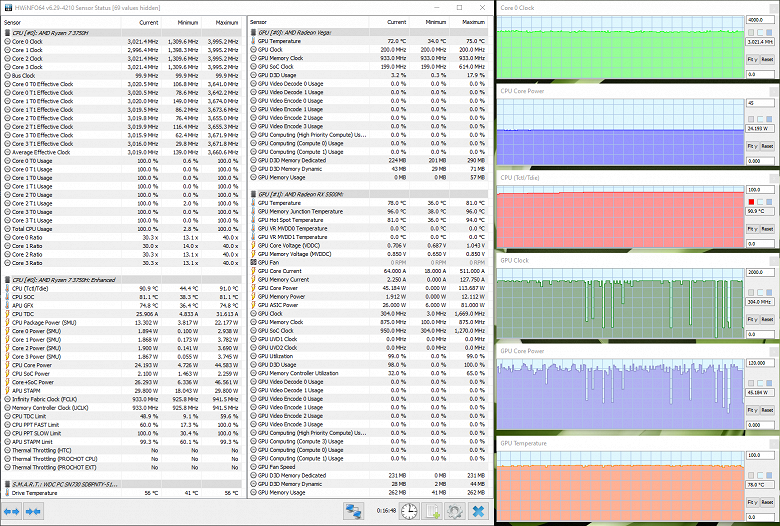The height and width of the screenshot is (526, 780).
Task: Click the HWiNFO64 app icon in title bar
Action: click(8, 7)
